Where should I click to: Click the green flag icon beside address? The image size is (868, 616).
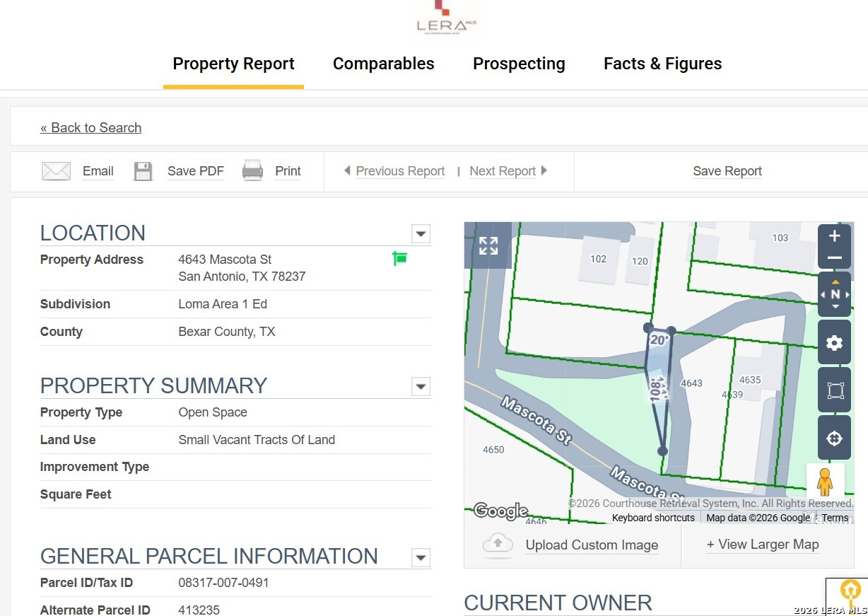coord(400,259)
